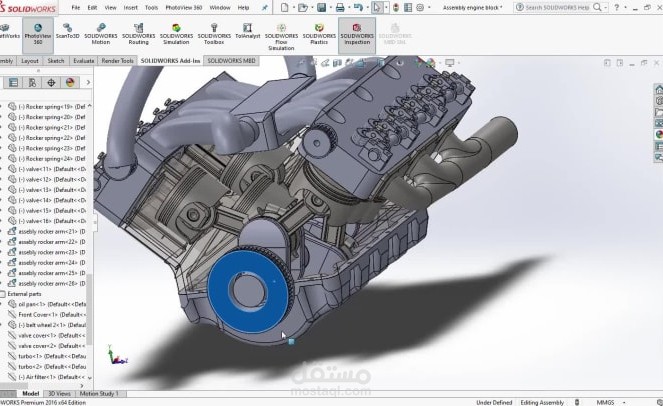The width and height of the screenshot is (663, 406).
Task: Enable the ScanTo3D add-in
Action: click(67, 32)
